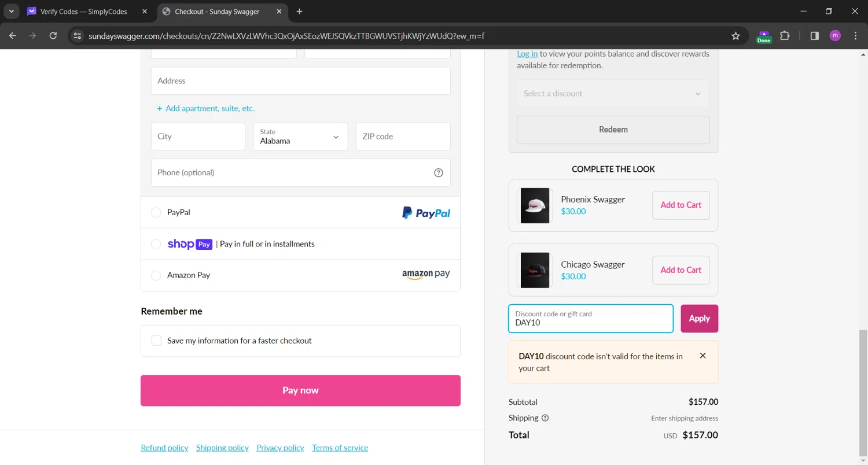The width and height of the screenshot is (868, 465).
Task: Open Chrome three-dot menu
Action: pos(855,36)
